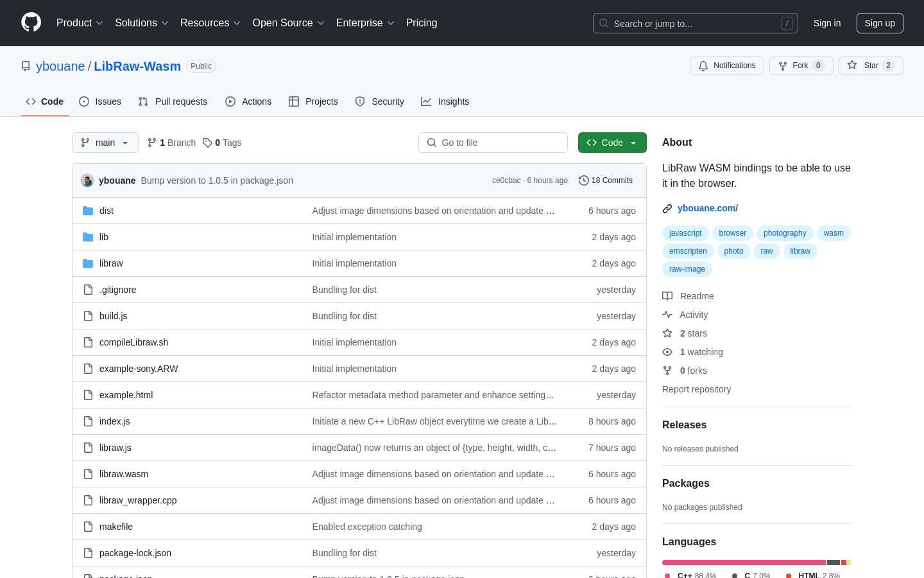This screenshot has width=924, height=578.
Task: Click the file icon for build.js
Action: pos(88,316)
